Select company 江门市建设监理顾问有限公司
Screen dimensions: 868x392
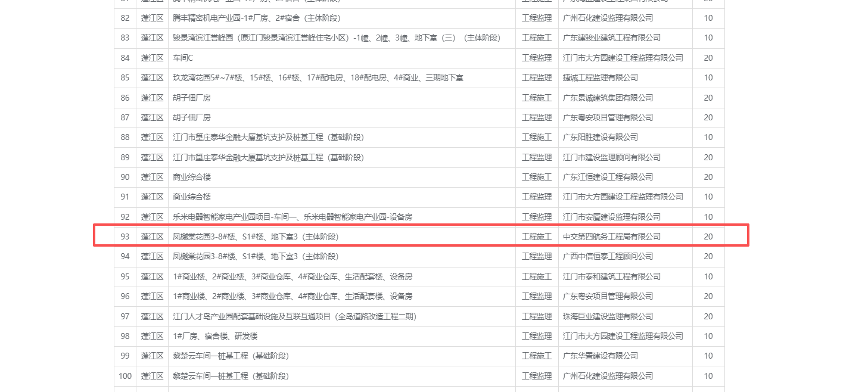(611, 157)
